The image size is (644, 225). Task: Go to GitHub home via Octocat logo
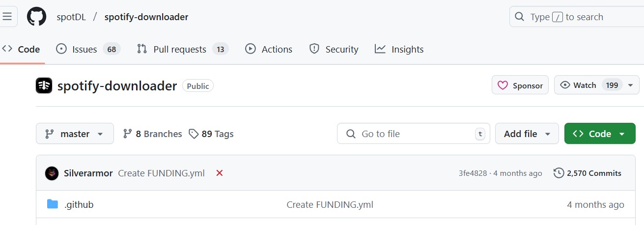click(36, 17)
